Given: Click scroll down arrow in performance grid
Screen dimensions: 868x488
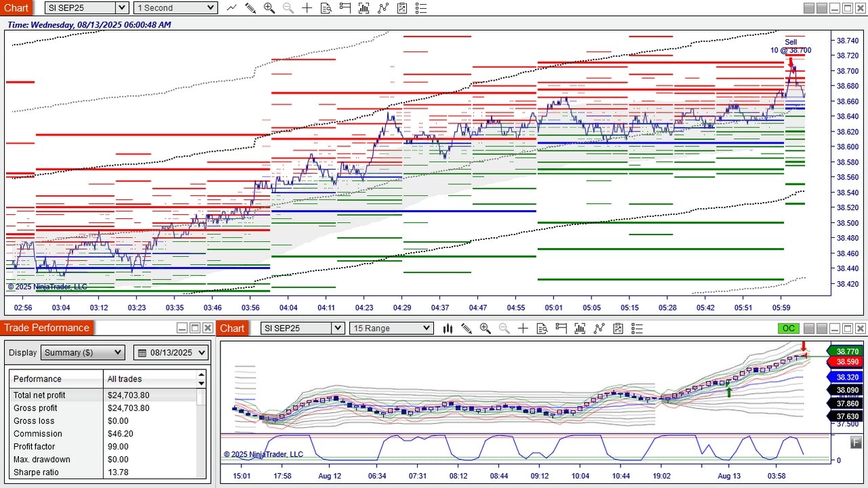Looking at the screenshot, I should point(201,384).
